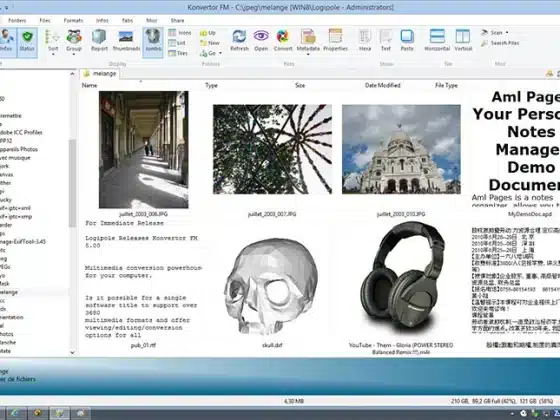Click file name skull.dxf

[x=272, y=345]
